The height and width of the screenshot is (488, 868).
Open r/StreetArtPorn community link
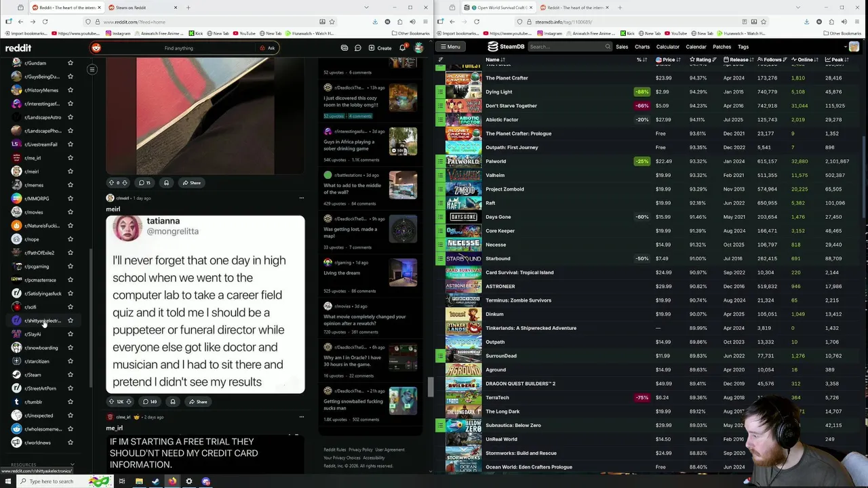coord(40,388)
